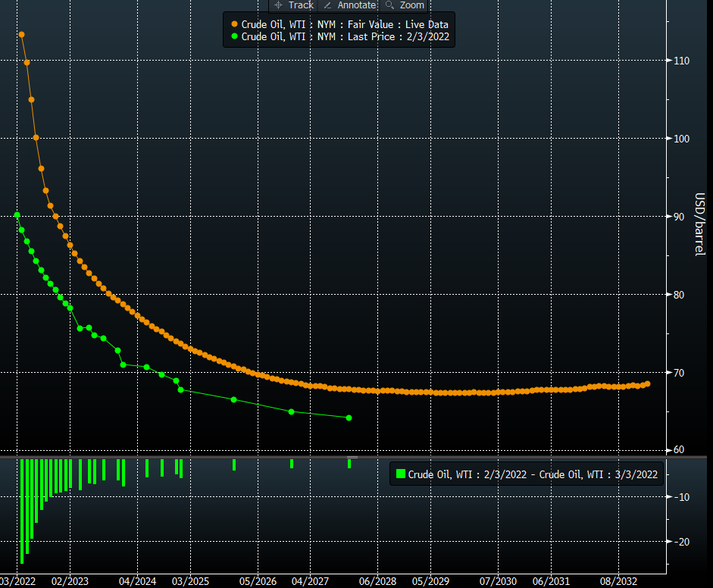Viewport: 713px width, 588px height.
Task: Click the 04/2024 x-axis date label
Action: 138,581
